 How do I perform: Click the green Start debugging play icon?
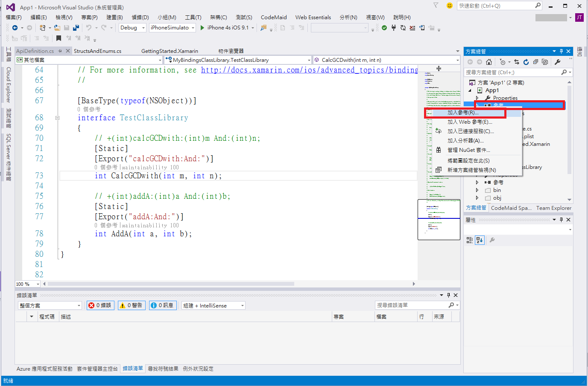point(202,28)
